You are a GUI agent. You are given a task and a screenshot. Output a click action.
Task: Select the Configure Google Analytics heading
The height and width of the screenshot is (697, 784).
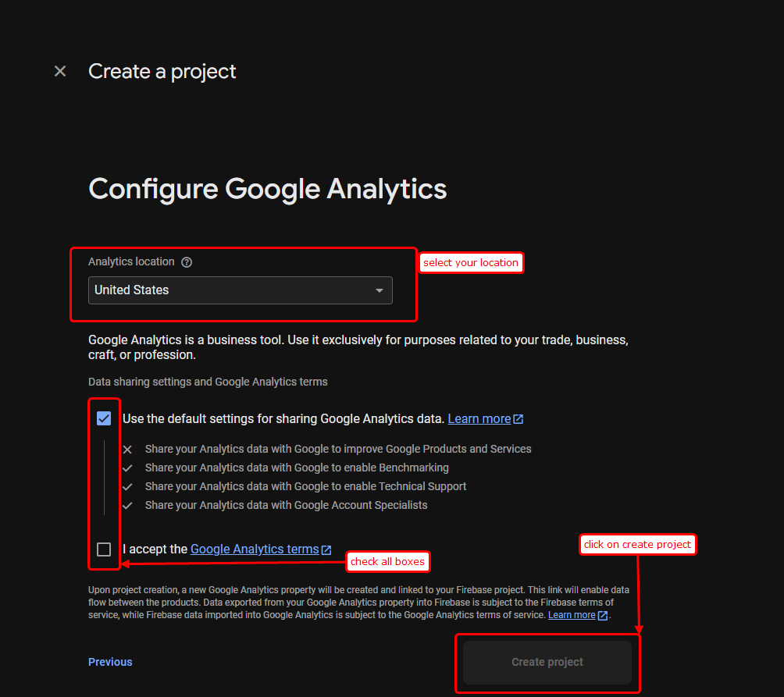(267, 189)
